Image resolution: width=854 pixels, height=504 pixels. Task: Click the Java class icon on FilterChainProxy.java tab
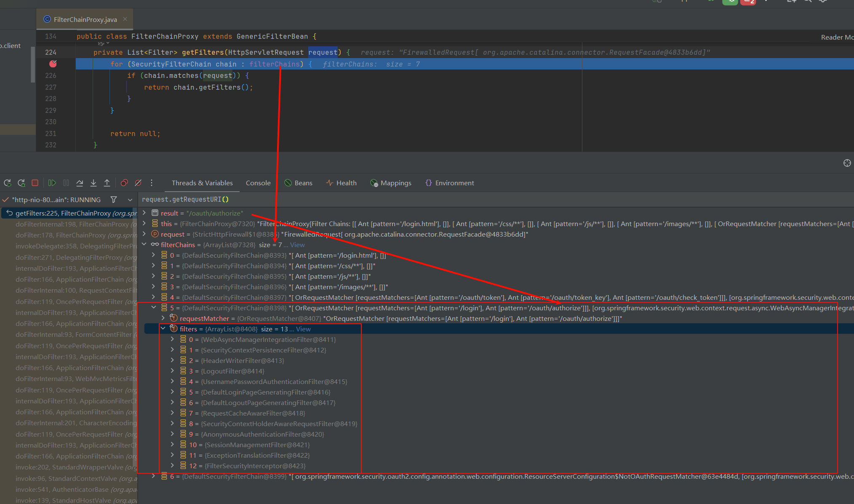click(x=47, y=19)
